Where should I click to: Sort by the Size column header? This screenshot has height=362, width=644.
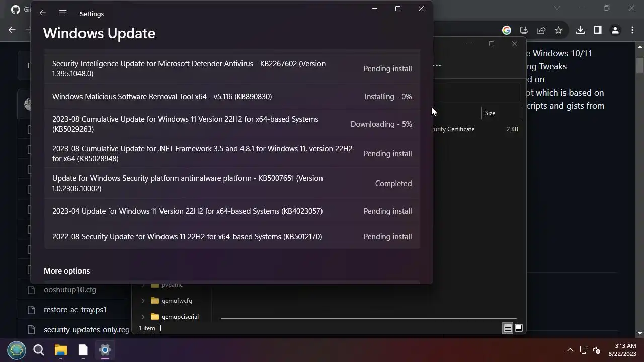pos(490,113)
